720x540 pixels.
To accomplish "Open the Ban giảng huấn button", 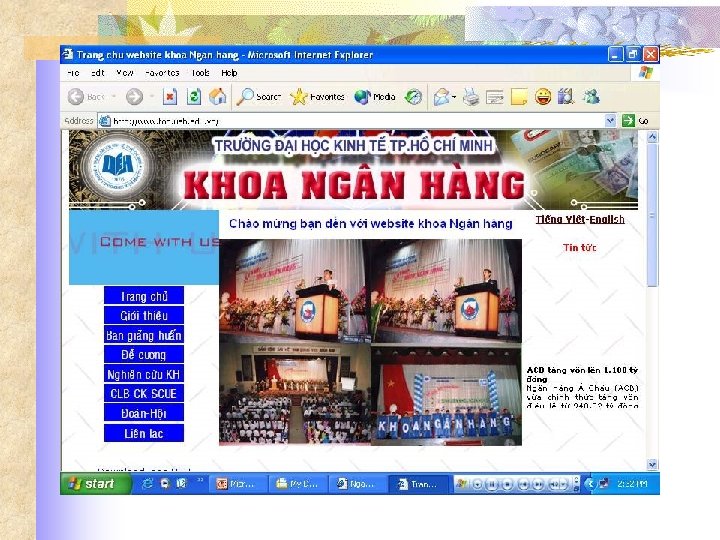I will (144, 335).
